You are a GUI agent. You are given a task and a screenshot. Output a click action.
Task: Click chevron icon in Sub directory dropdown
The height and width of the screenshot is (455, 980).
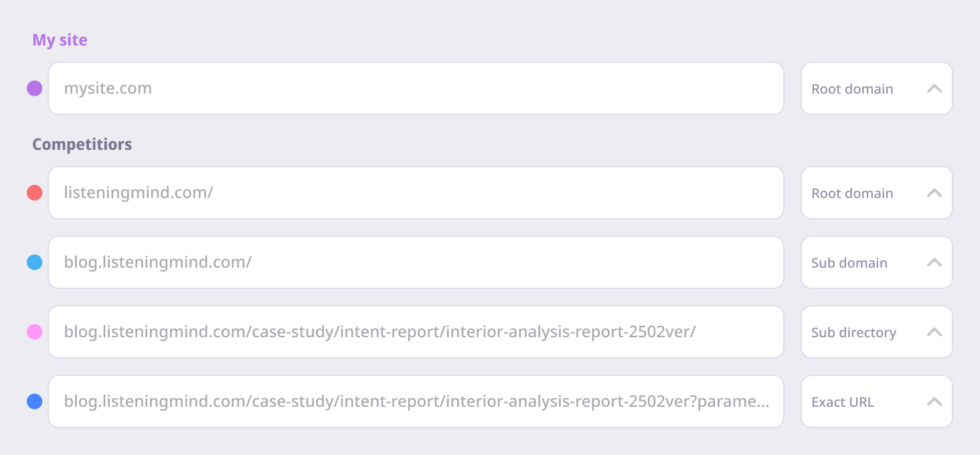(934, 332)
